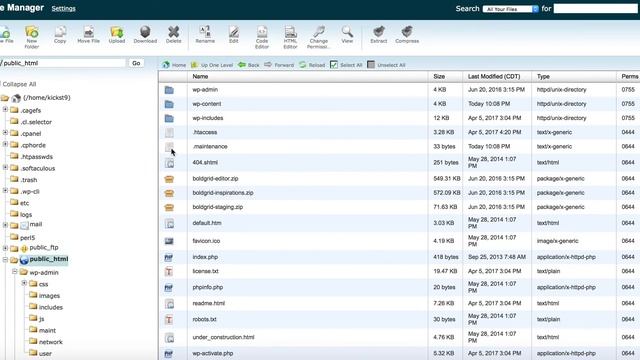Sort by Size column header
This screenshot has width=640, height=360.
(x=439, y=76)
